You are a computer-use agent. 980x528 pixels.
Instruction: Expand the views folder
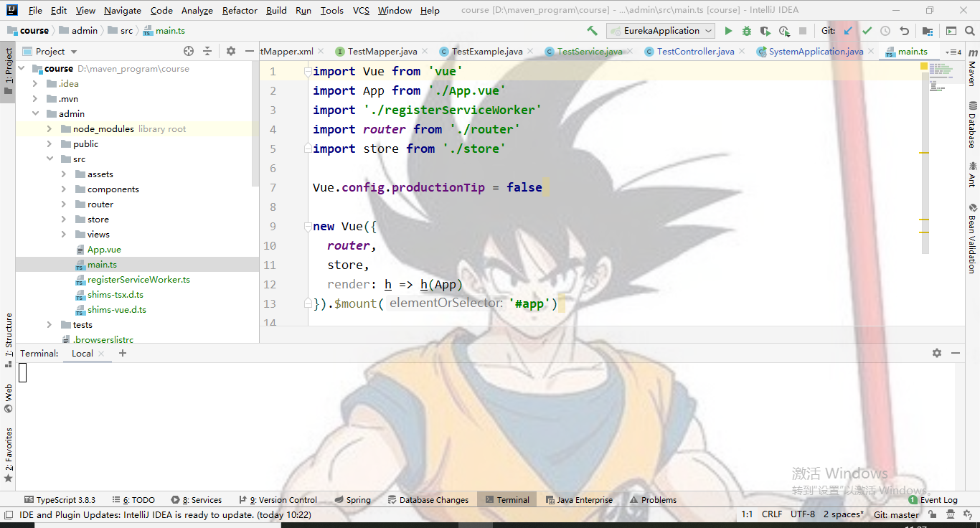click(63, 235)
